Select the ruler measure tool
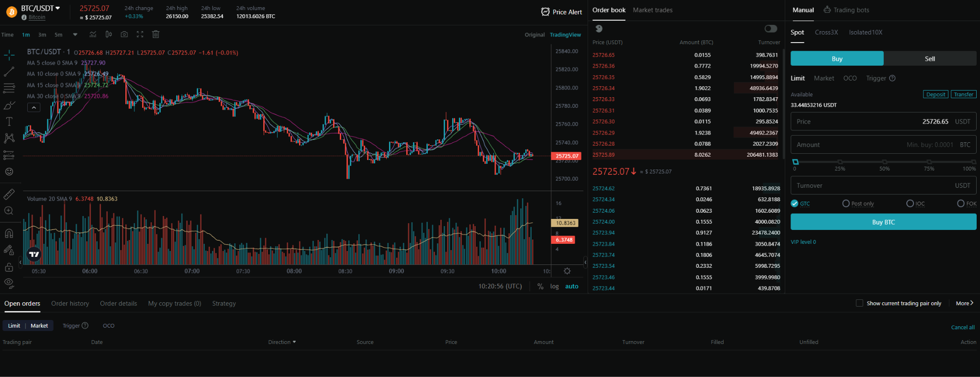The height and width of the screenshot is (377, 980). point(9,194)
